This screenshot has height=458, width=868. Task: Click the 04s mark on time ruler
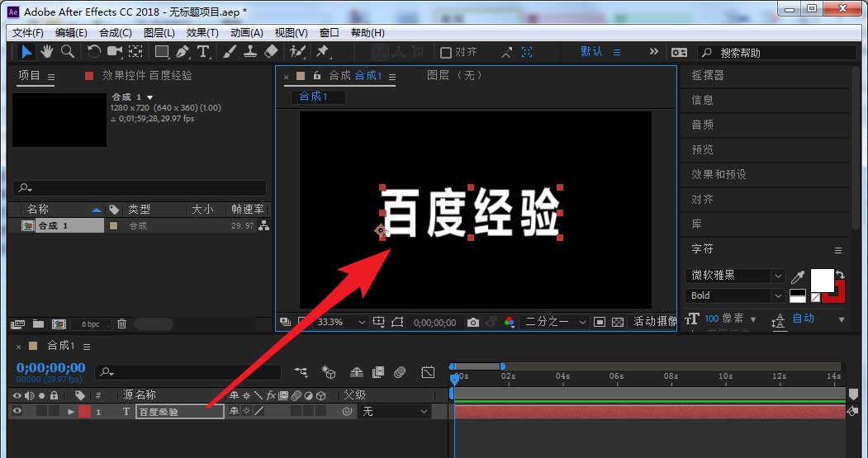click(x=562, y=376)
